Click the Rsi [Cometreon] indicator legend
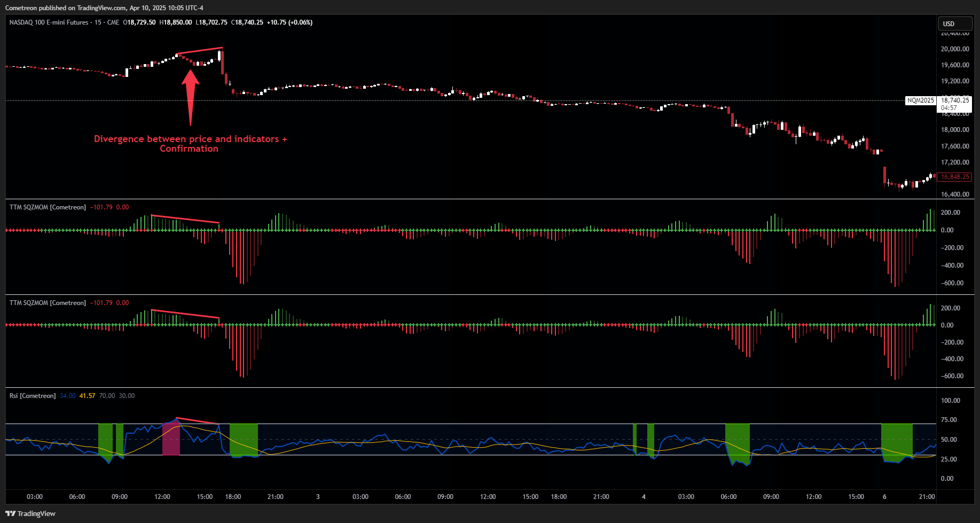This screenshot has height=523, width=980. coord(33,396)
